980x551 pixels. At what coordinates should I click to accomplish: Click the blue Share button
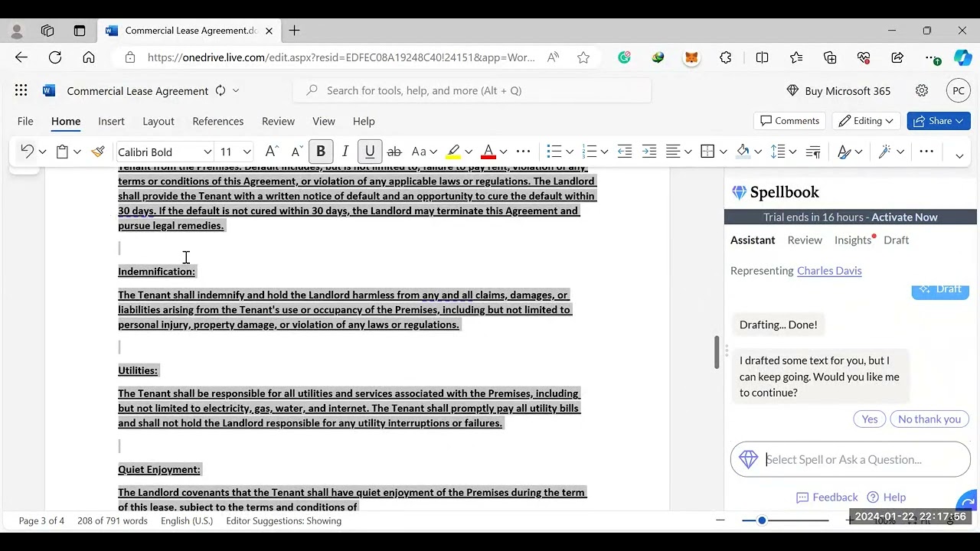tap(939, 121)
